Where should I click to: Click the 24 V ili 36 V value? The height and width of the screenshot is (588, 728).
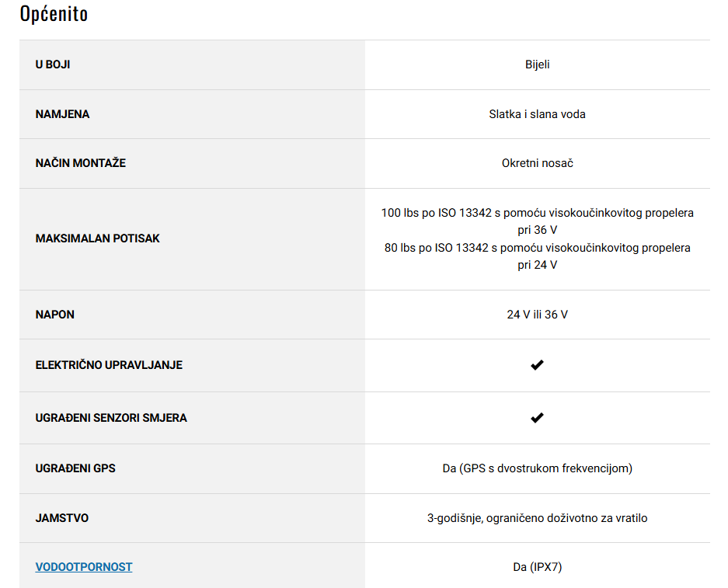click(x=537, y=315)
